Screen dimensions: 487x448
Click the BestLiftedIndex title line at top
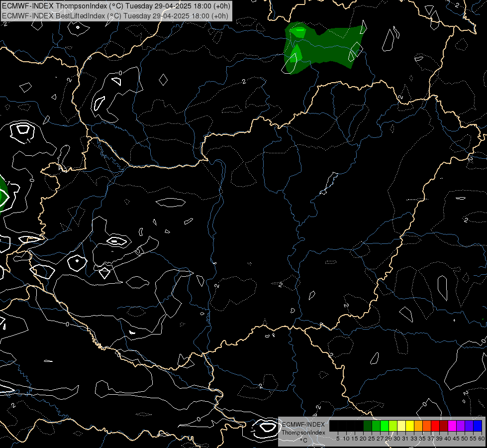tap(115, 16)
